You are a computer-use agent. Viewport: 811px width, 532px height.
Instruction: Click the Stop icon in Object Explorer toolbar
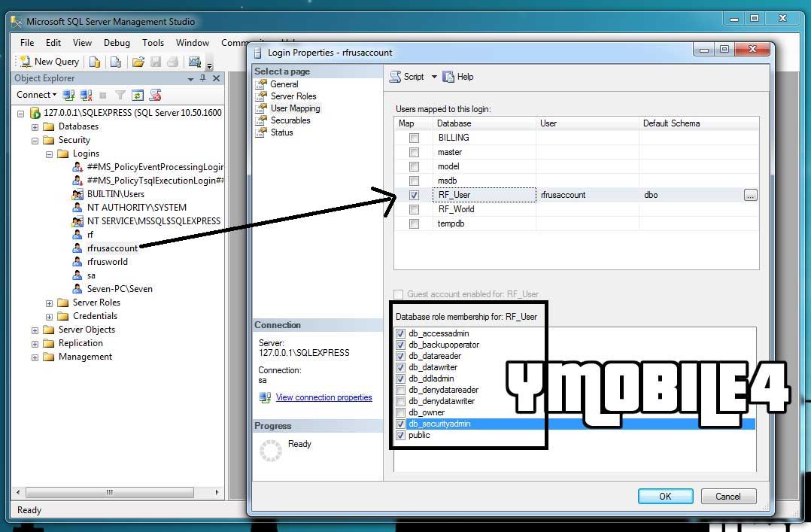pyautogui.click(x=103, y=96)
